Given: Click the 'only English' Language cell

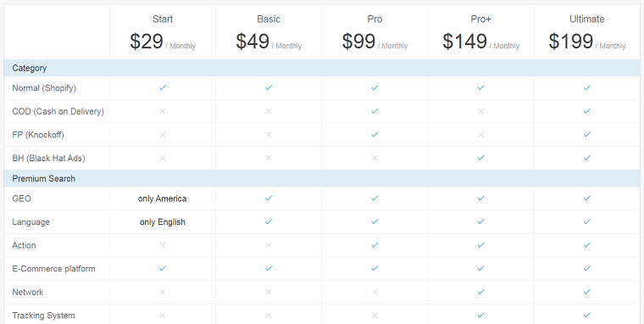Looking at the screenshot, I should (x=162, y=222).
